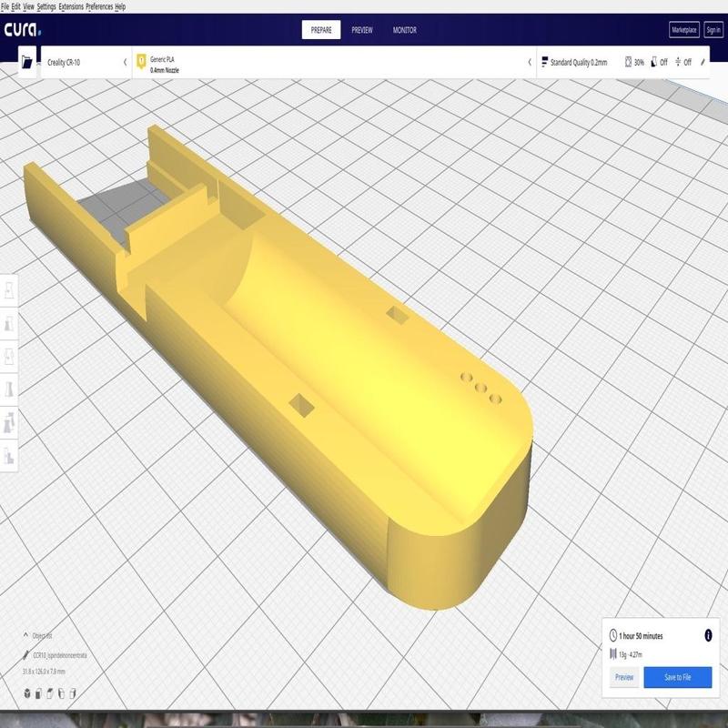This screenshot has height=728, width=728.
Task: Click the print profile layers icon
Action: 544,62
